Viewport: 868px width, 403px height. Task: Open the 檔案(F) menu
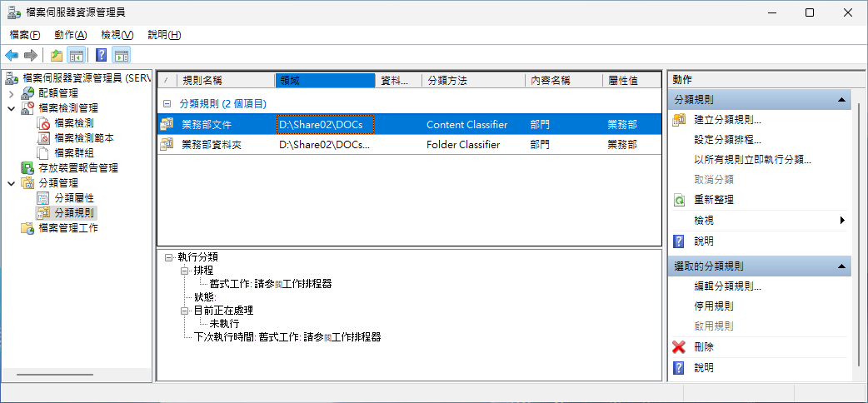[25, 35]
